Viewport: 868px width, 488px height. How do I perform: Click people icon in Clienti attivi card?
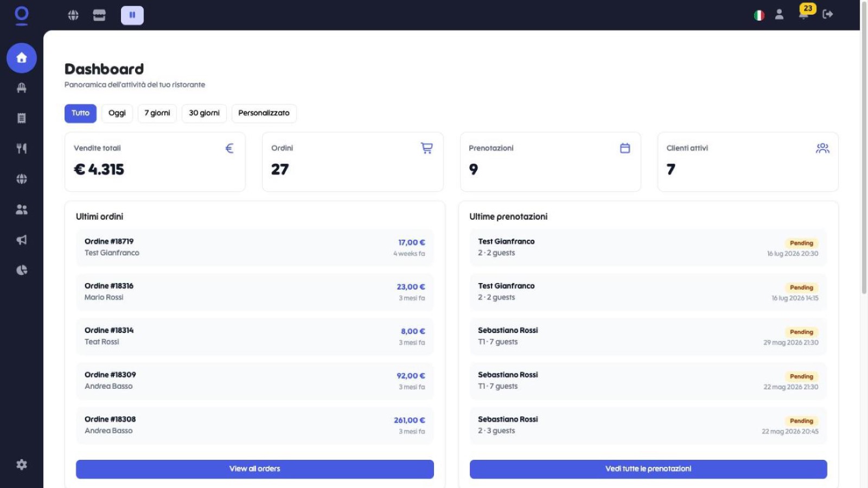(x=822, y=148)
